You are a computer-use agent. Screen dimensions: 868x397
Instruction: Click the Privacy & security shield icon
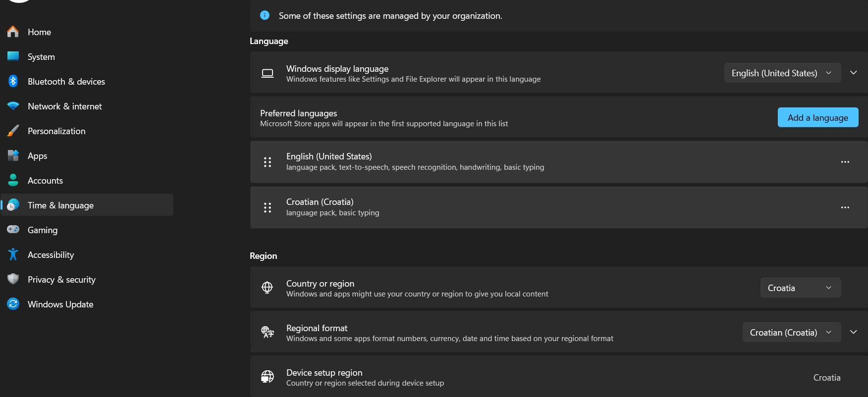pyautogui.click(x=13, y=279)
